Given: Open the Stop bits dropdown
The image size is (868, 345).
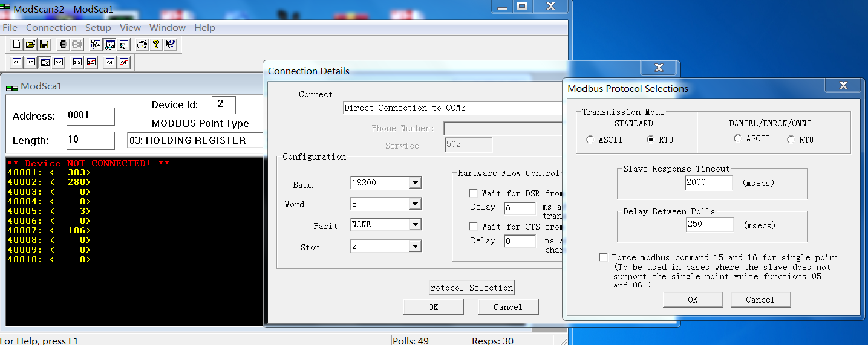Looking at the screenshot, I should [x=414, y=247].
